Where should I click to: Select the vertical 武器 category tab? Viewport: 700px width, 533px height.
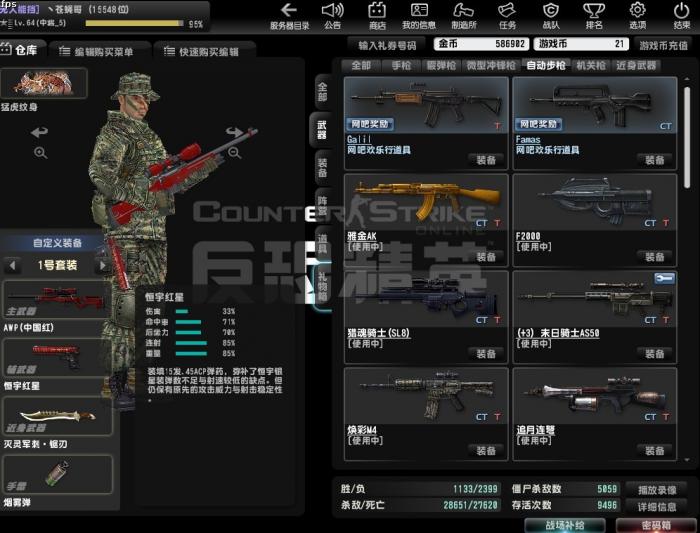[321, 130]
